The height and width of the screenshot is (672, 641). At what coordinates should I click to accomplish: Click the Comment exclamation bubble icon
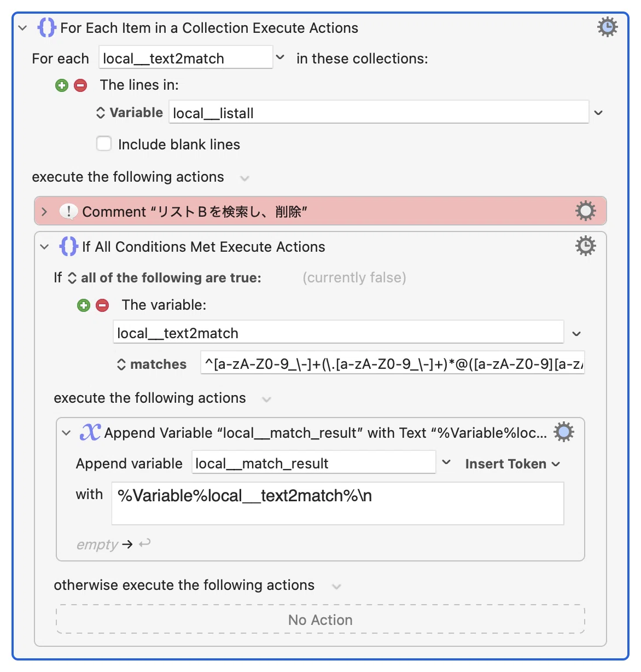[68, 211]
